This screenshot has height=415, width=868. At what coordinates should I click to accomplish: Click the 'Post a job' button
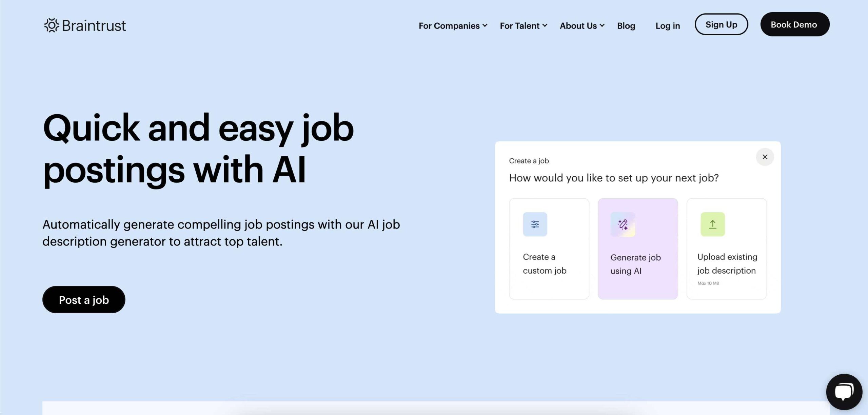click(x=84, y=299)
